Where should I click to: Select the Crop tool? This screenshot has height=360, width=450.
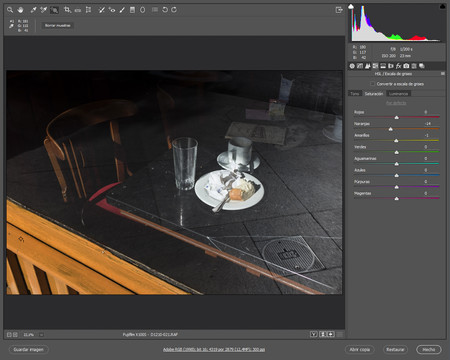coord(67,10)
